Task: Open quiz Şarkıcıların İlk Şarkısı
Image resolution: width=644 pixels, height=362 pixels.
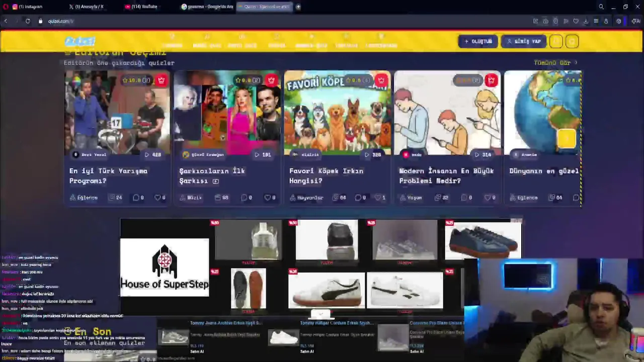Action: (x=212, y=175)
